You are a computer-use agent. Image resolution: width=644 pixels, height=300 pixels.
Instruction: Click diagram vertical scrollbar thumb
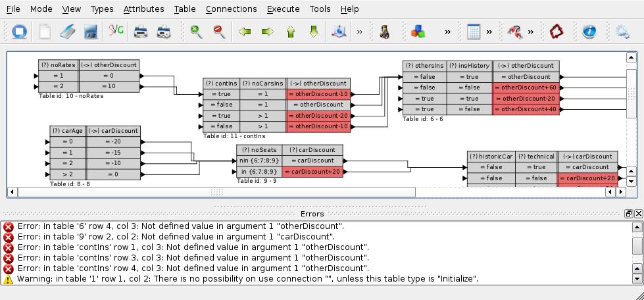631,93
